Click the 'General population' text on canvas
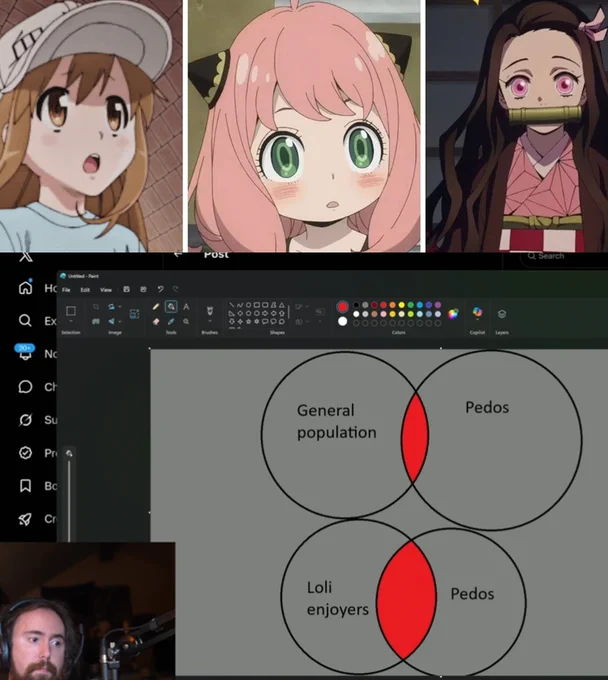Viewport: 608px width, 680px height. click(337, 422)
